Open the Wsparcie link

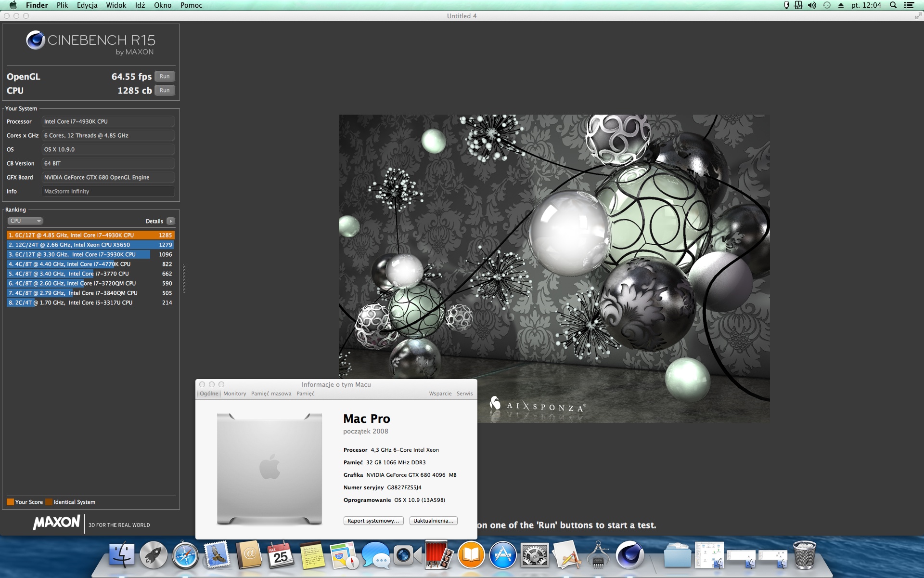click(440, 394)
